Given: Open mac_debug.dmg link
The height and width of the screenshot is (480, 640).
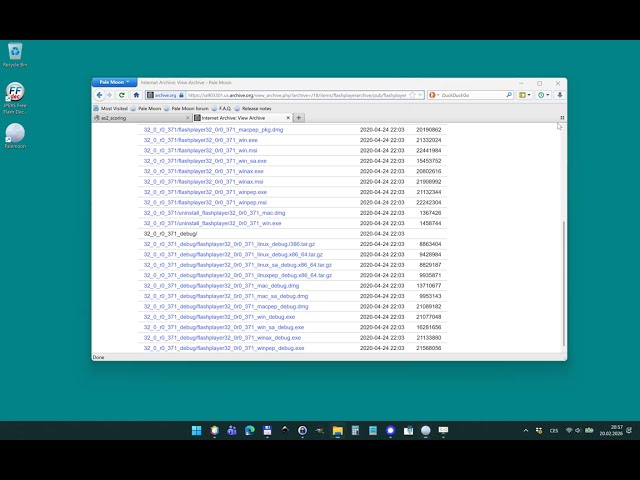Looking at the screenshot, I should pyautogui.click(x=221, y=286).
